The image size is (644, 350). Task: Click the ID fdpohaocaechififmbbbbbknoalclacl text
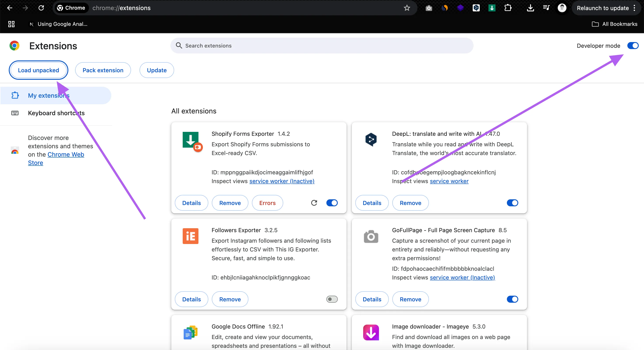443,269
